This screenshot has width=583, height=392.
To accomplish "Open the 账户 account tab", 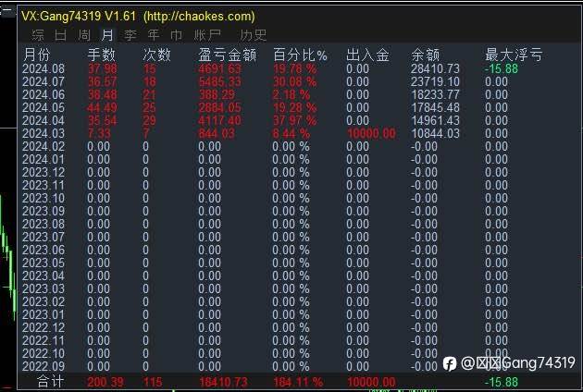I will (207, 35).
